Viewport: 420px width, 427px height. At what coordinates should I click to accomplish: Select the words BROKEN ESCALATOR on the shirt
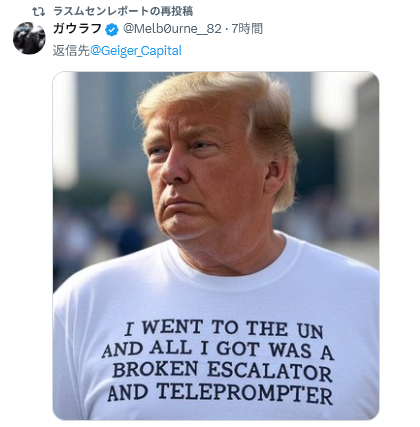coord(222,370)
